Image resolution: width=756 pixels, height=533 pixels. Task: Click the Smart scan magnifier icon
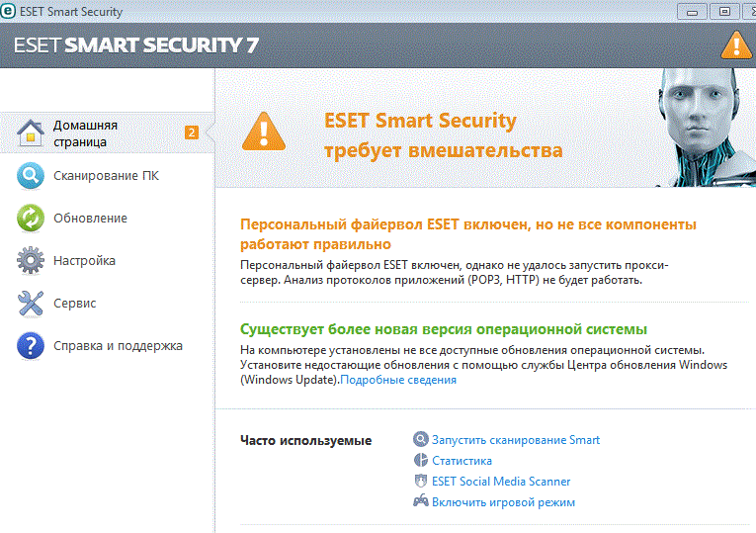pyautogui.click(x=421, y=440)
